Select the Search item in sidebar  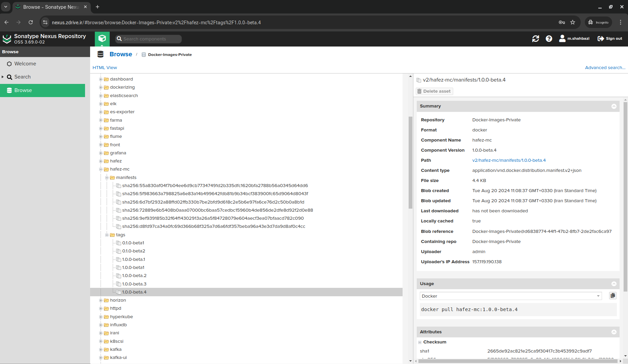22,77
